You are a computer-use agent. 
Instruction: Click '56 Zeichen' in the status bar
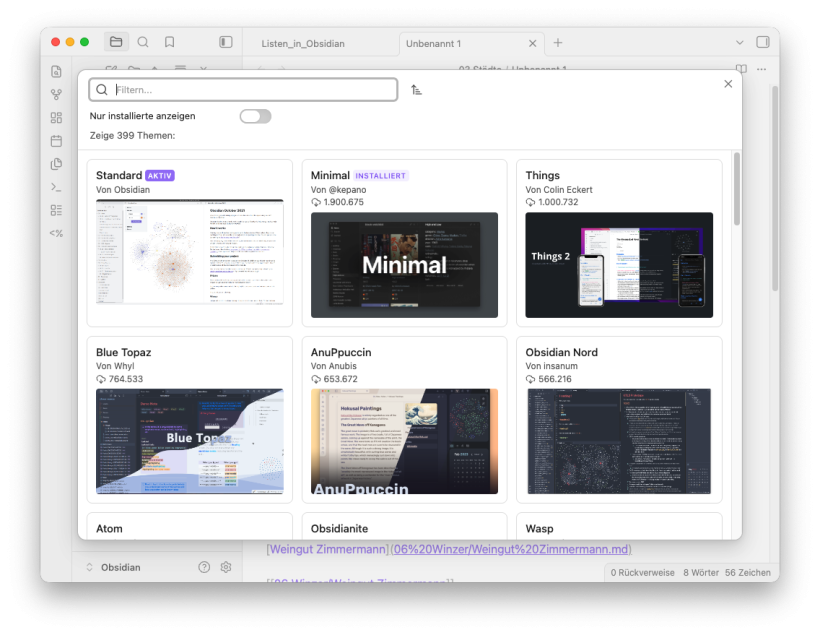click(748, 573)
